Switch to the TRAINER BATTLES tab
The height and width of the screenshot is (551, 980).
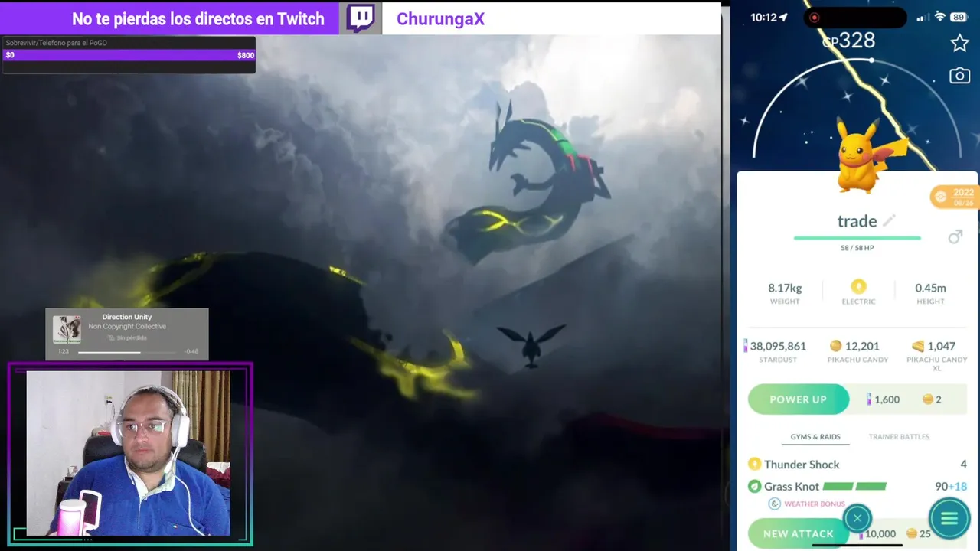tap(899, 437)
